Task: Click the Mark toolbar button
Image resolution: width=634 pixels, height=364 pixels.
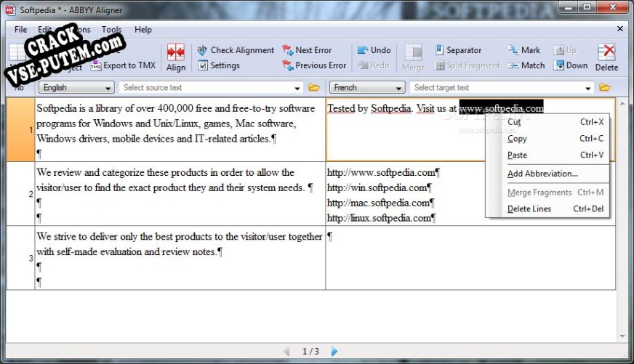Action: [x=524, y=50]
